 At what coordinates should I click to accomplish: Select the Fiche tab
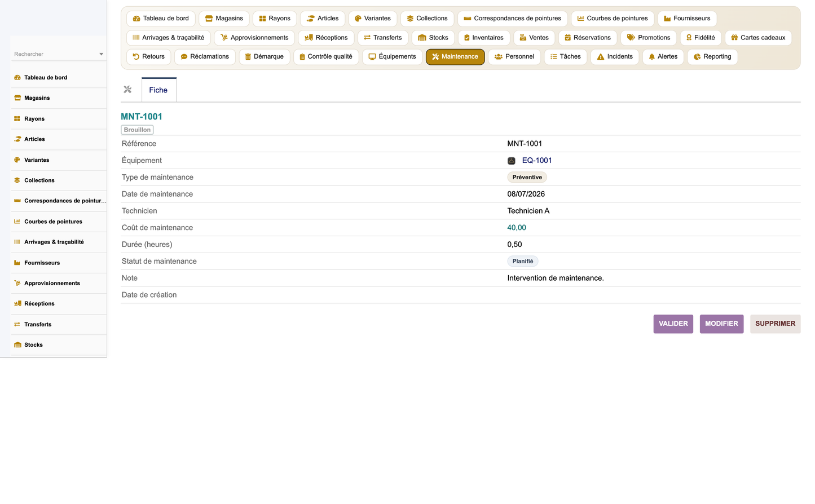[x=158, y=90]
